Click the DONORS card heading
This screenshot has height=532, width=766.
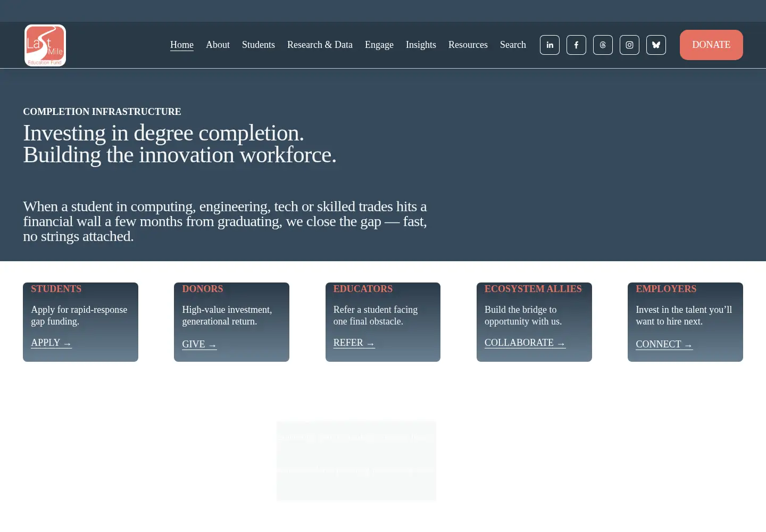pyautogui.click(x=203, y=289)
